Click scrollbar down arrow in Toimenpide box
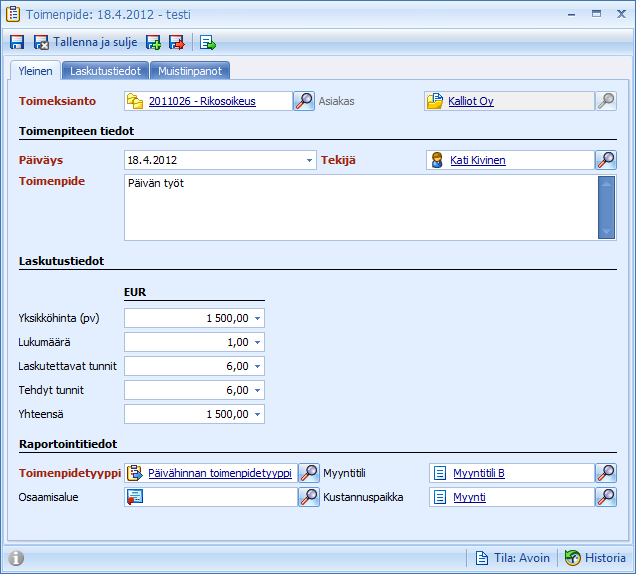Screen dimensions: 636x574 tap(606, 232)
